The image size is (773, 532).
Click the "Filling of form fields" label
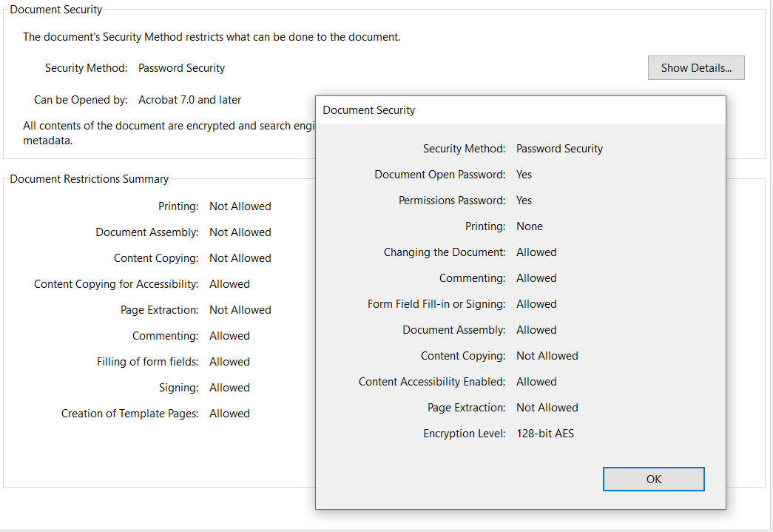(x=147, y=362)
